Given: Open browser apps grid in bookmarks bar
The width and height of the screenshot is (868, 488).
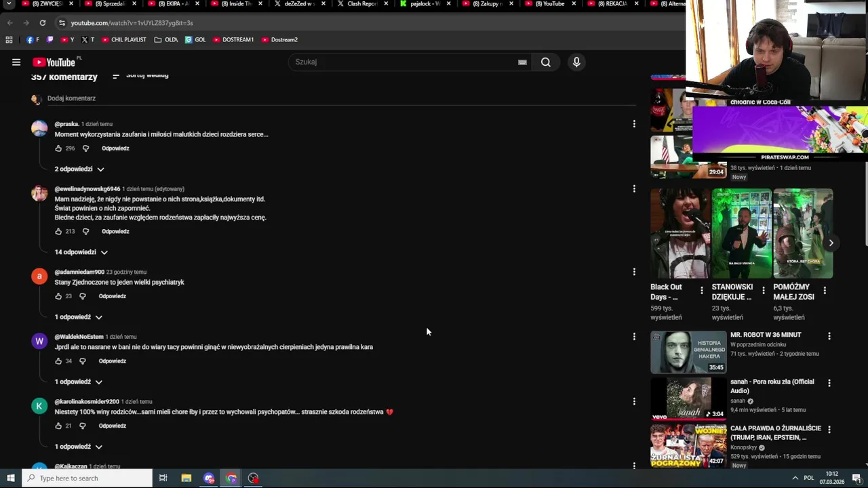Looking at the screenshot, I should click(9, 40).
